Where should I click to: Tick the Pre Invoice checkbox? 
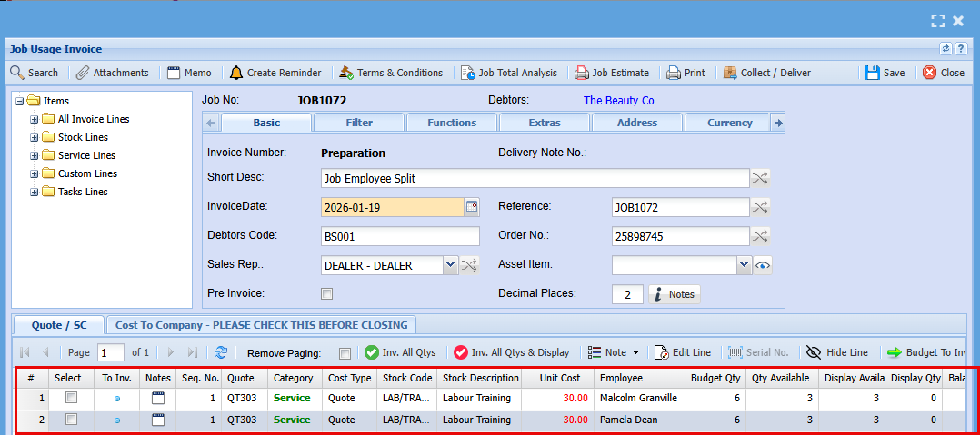tap(327, 293)
